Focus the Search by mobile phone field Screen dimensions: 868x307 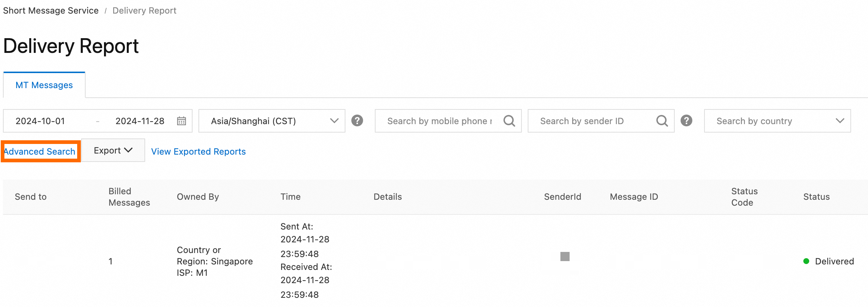[439, 121]
